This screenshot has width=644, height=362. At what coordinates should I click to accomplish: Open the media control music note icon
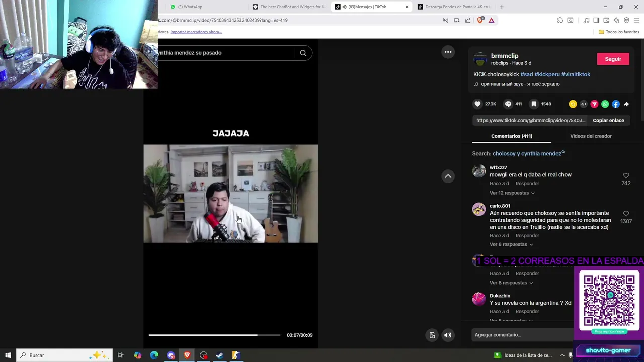(586, 20)
